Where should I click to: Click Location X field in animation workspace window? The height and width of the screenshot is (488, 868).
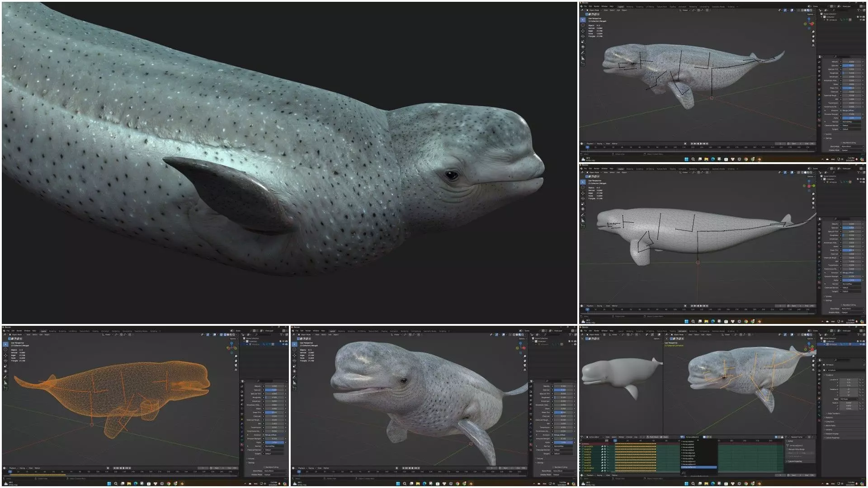(x=849, y=380)
